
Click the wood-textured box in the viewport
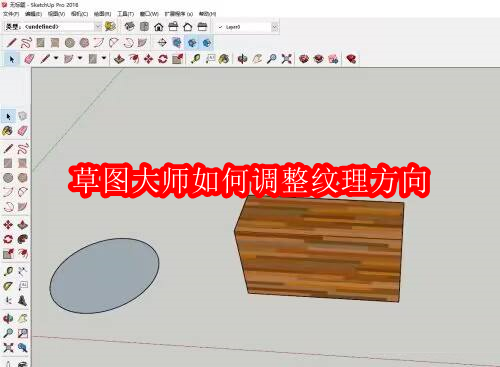point(320,250)
